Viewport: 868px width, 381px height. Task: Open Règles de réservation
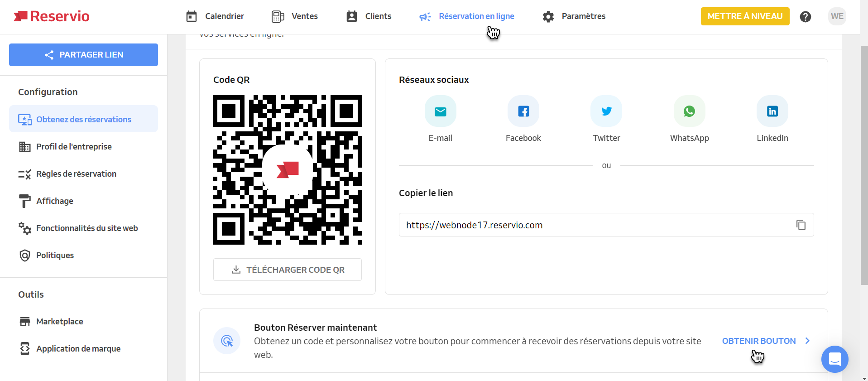click(83, 174)
